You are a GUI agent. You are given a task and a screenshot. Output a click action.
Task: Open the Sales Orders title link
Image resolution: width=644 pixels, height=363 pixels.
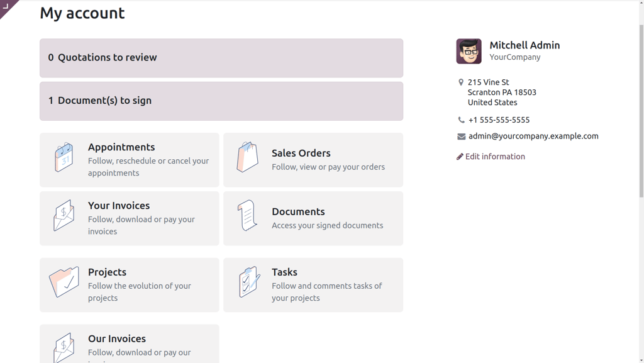coord(301,153)
